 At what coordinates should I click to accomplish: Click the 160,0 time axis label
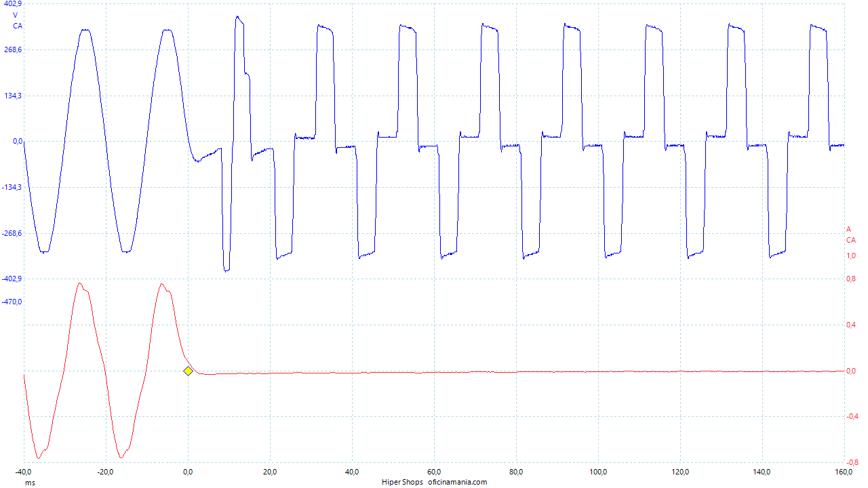tap(844, 472)
